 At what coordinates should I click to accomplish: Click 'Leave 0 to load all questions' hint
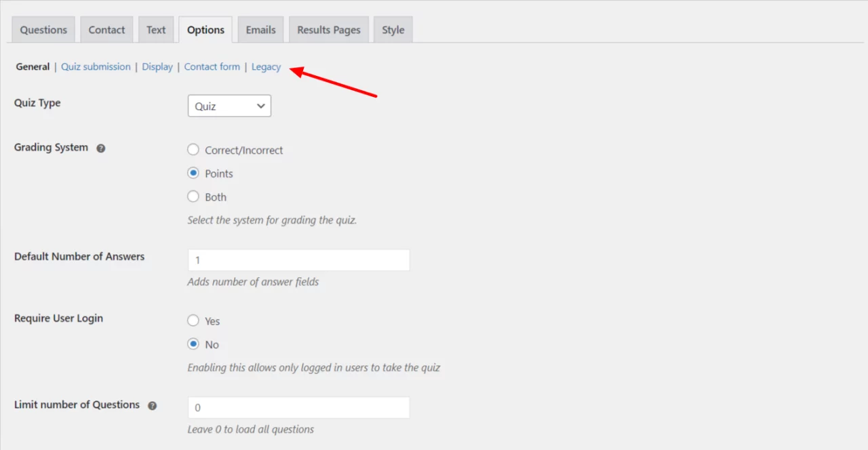[x=251, y=429]
